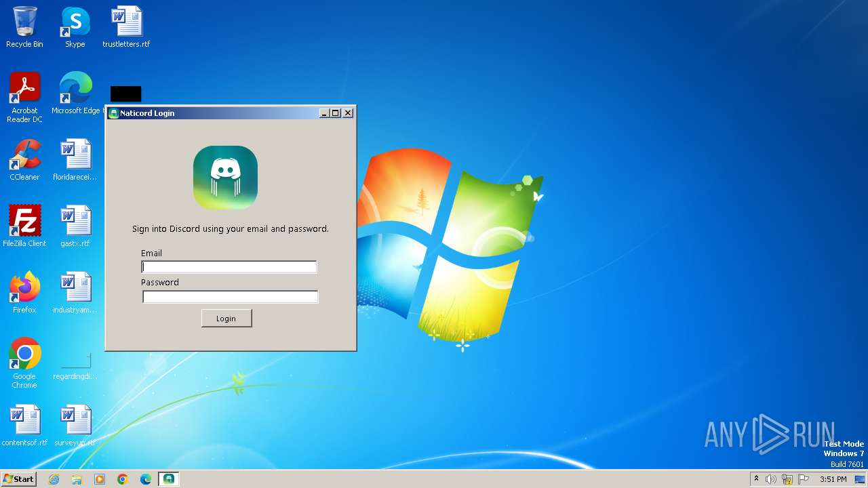The image size is (868, 488).
Task: Click the Password input field
Action: click(x=230, y=296)
